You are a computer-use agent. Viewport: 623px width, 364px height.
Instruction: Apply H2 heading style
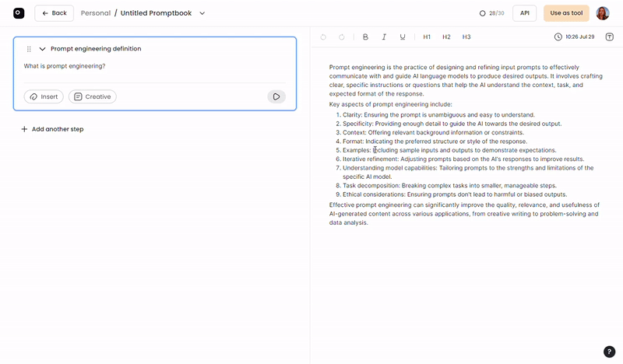(446, 37)
